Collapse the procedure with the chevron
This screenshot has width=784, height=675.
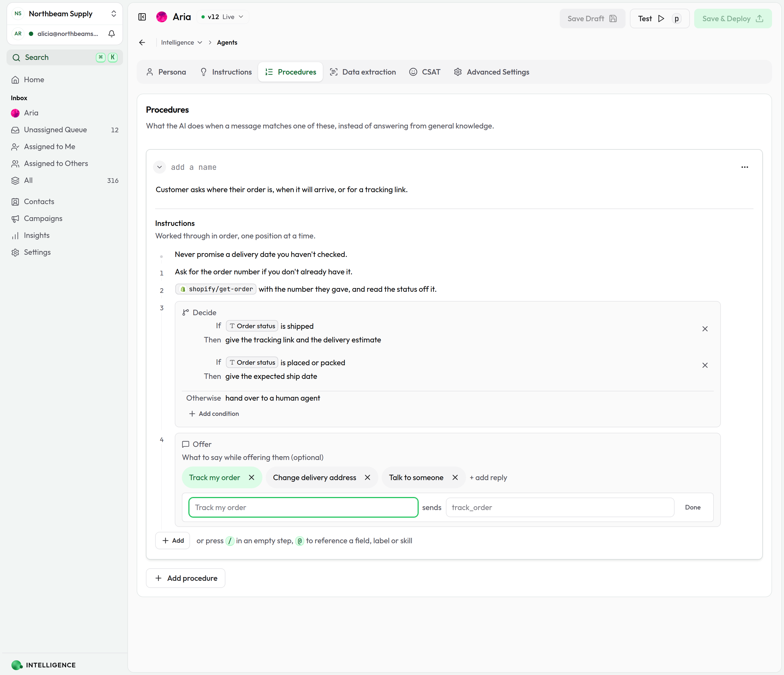coord(160,167)
